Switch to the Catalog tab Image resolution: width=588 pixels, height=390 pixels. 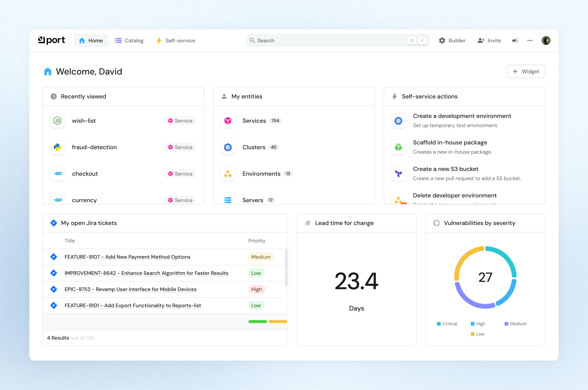tap(129, 40)
